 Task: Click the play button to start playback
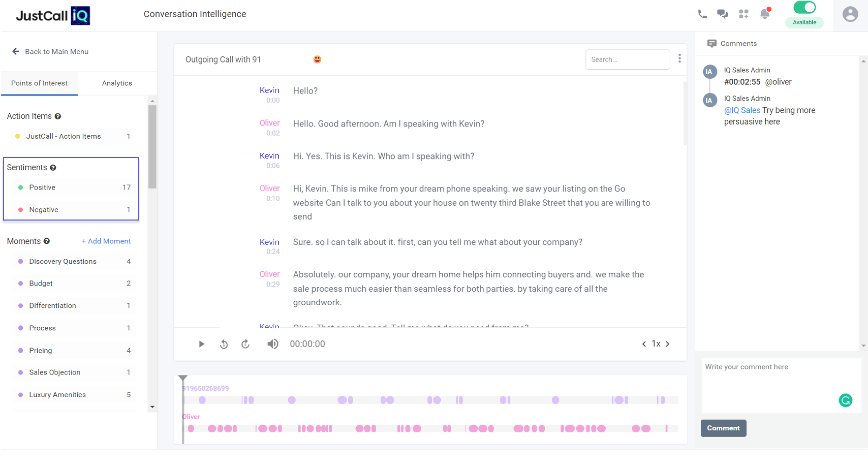pos(201,344)
